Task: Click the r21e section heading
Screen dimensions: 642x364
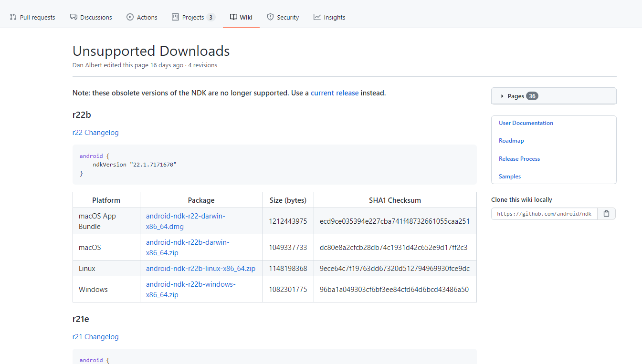Action: coord(81,319)
